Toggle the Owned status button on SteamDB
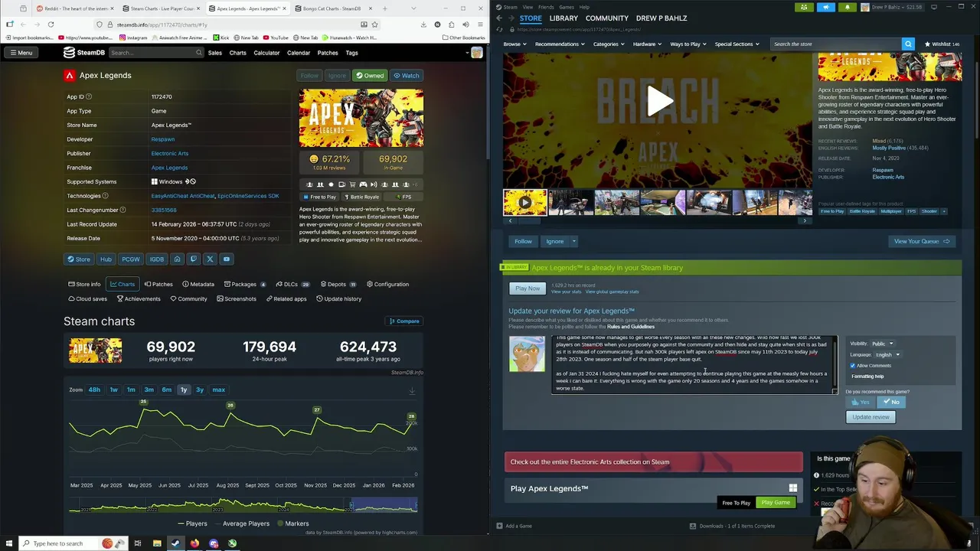Image resolution: width=980 pixels, height=551 pixels. point(369,75)
